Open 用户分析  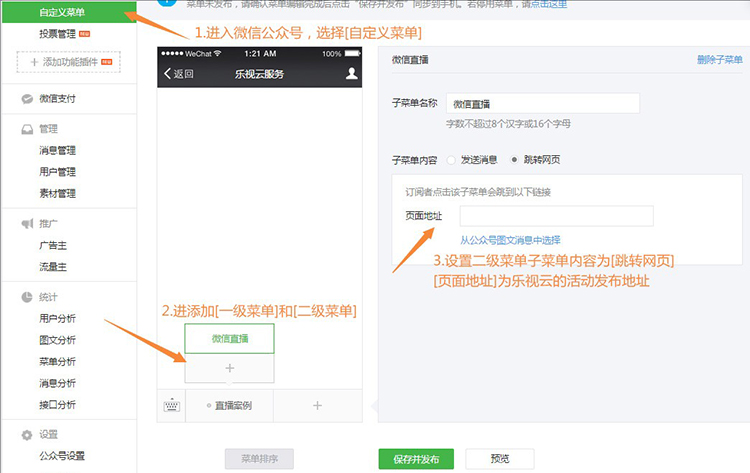(x=57, y=319)
